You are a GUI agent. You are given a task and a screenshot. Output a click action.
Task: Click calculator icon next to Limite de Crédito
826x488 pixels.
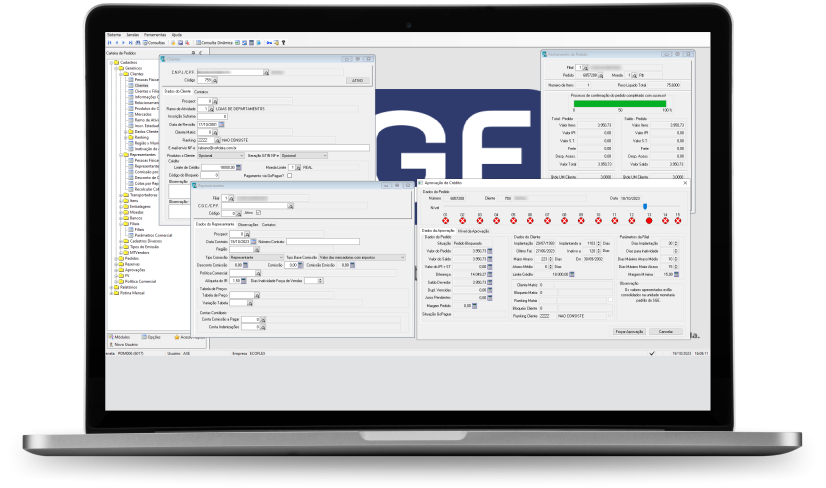tap(240, 167)
